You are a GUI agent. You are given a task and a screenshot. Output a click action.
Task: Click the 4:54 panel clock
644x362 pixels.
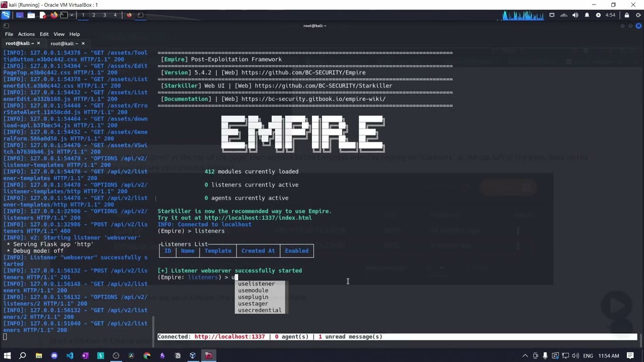click(610, 15)
